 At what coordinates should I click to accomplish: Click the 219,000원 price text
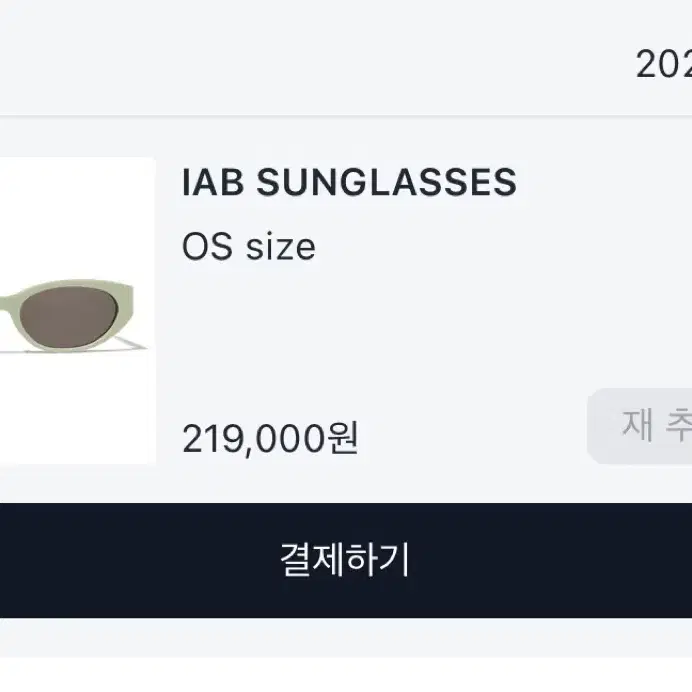tap(271, 438)
